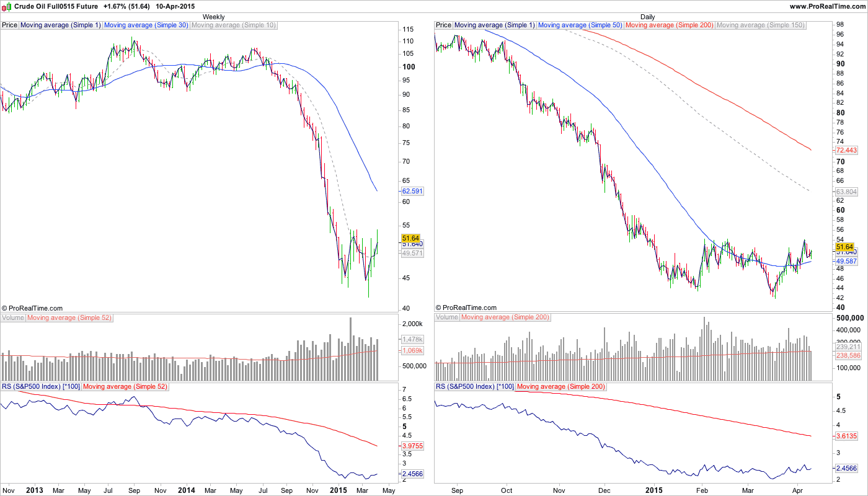This screenshot has width=868, height=496.
Task: Click the Volume label in the Weekly volume panel
Action: click(x=13, y=317)
